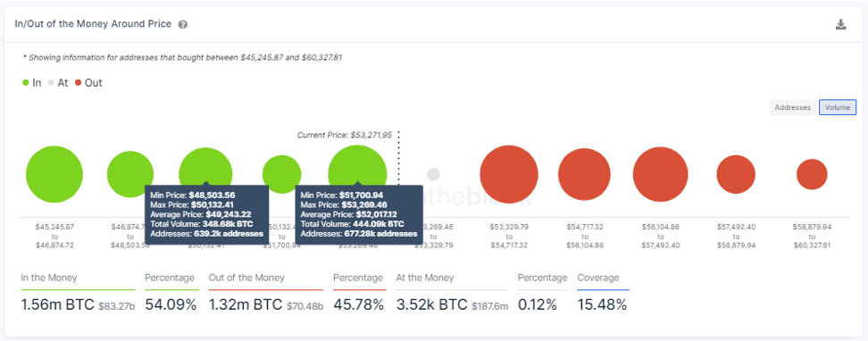868x341 pixels.
Task: Click the small green bubble near $51,700.94
Action: click(282, 174)
